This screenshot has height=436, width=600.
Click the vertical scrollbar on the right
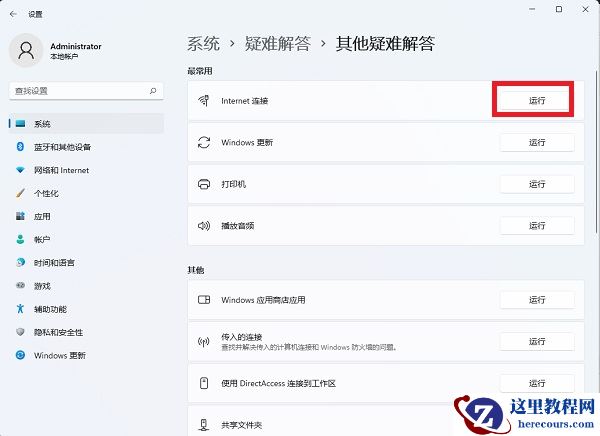pyautogui.click(x=596, y=151)
